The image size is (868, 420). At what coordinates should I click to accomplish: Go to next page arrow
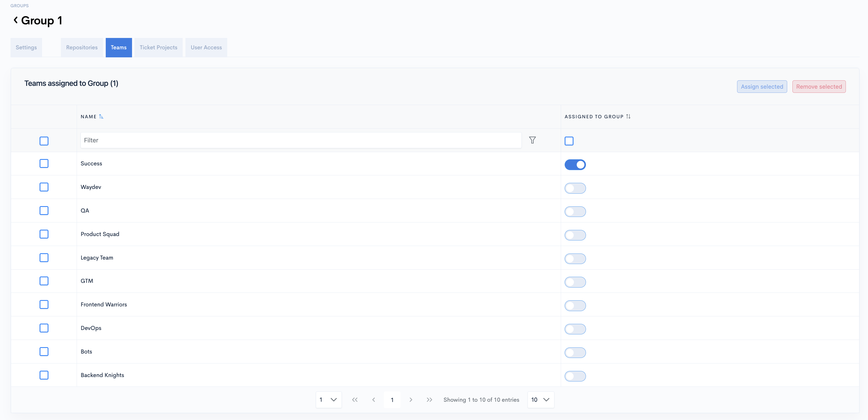point(411,400)
